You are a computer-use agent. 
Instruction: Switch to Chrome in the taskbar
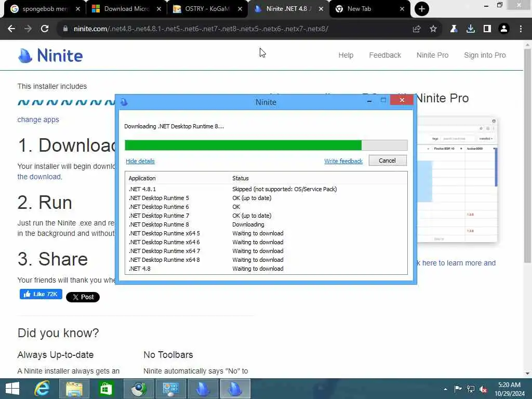(x=138, y=389)
